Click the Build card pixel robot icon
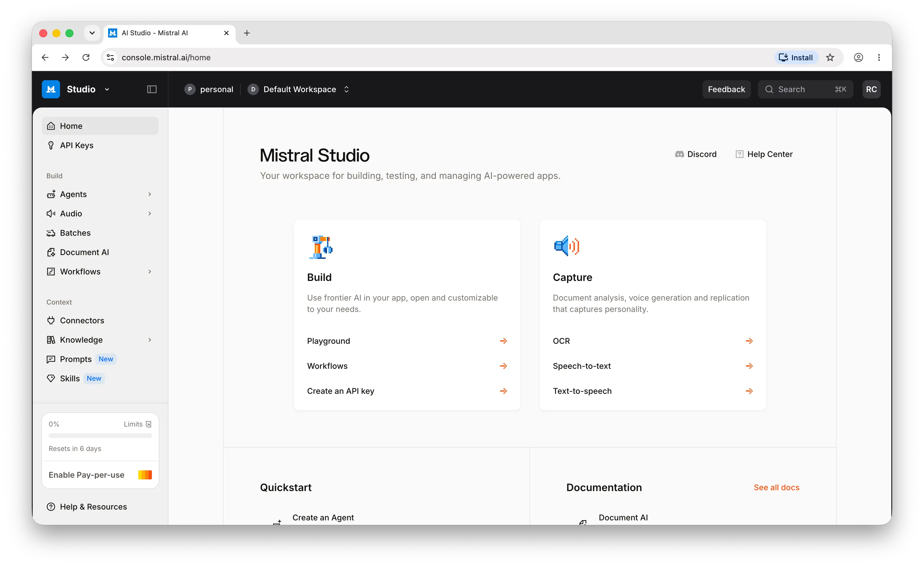924x567 pixels. click(x=320, y=247)
